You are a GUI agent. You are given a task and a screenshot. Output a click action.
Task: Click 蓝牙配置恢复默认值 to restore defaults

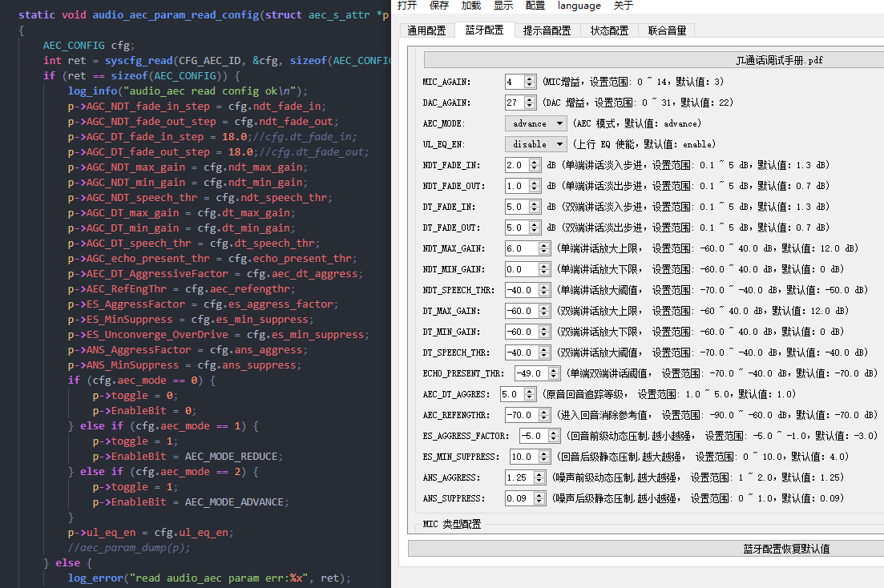[x=646, y=549]
